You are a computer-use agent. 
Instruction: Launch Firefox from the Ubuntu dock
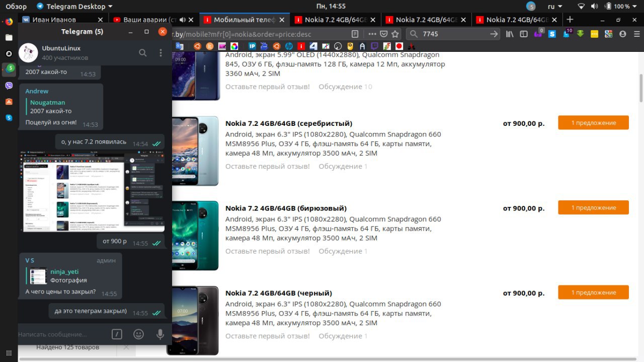point(9,22)
